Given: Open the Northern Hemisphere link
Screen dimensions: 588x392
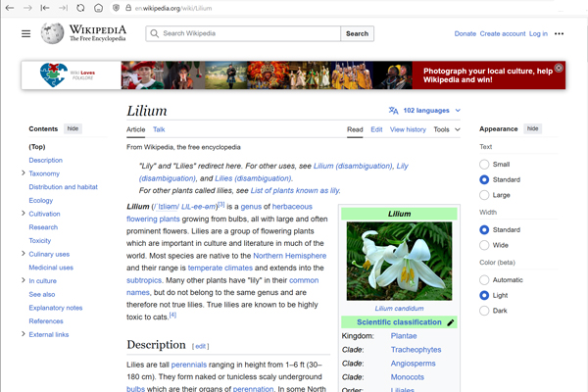Looking at the screenshot, I should [289, 256].
